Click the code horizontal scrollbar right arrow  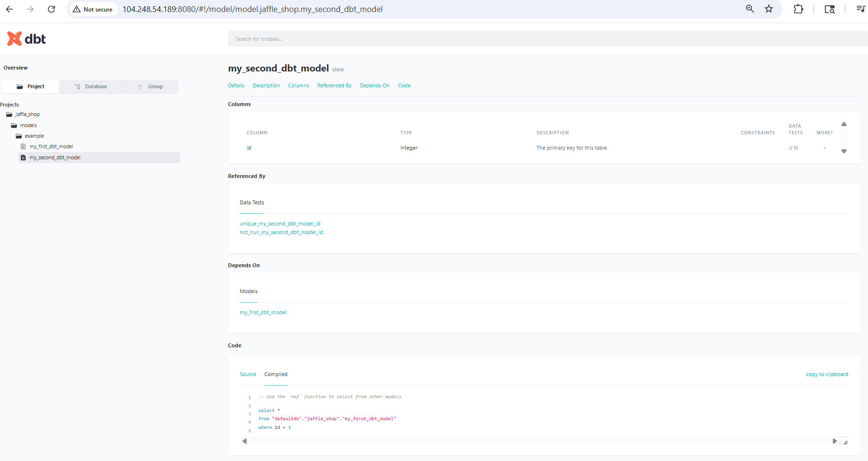(834, 441)
